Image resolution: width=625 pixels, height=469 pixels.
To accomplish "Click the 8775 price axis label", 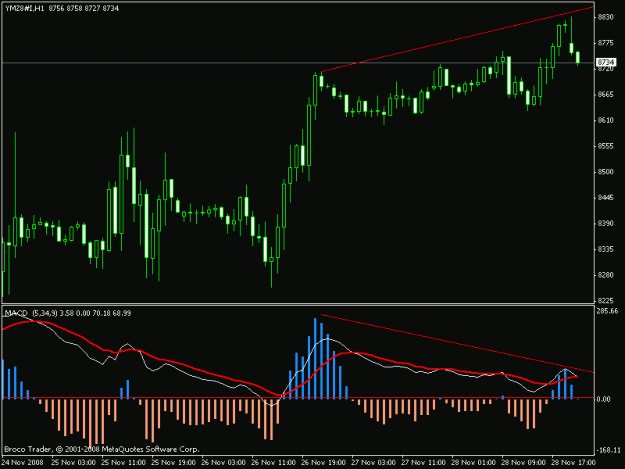I will click(605, 43).
